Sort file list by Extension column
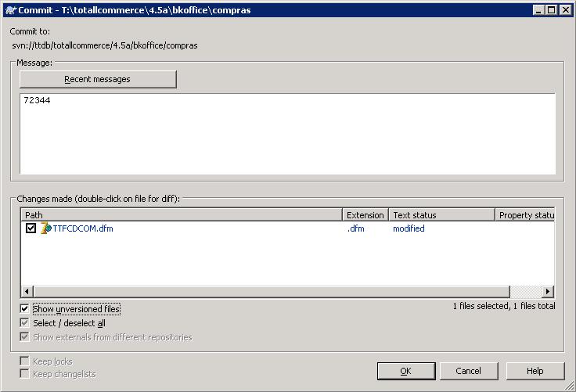Screen dimensions: 576x392 tap(365, 215)
